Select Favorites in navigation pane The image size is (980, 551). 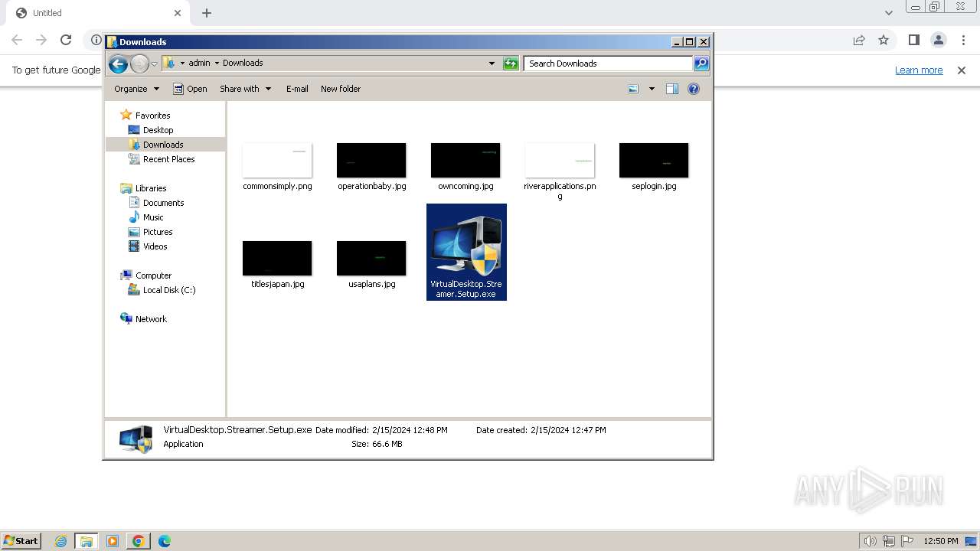tap(152, 116)
